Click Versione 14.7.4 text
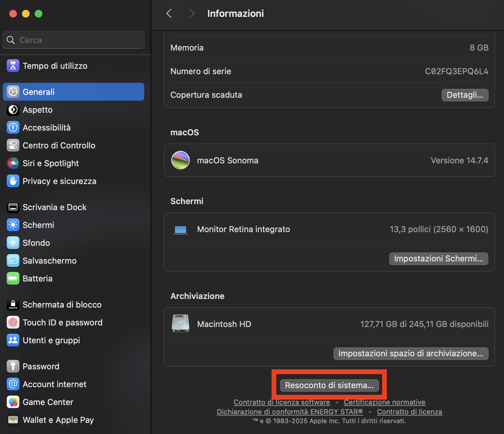Image resolution: width=504 pixels, height=434 pixels. point(459,160)
